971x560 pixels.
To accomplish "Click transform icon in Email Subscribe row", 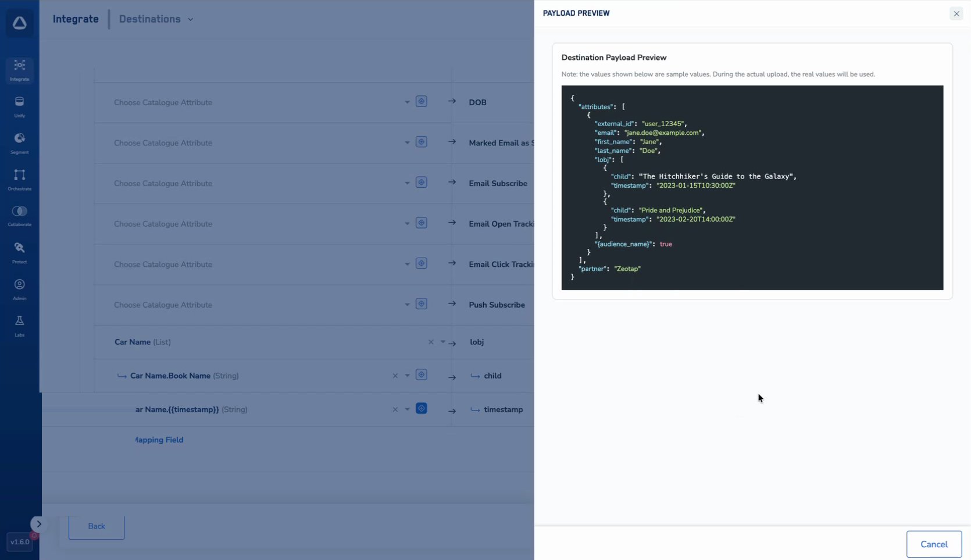I will pyautogui.click(x=422, y=182).
